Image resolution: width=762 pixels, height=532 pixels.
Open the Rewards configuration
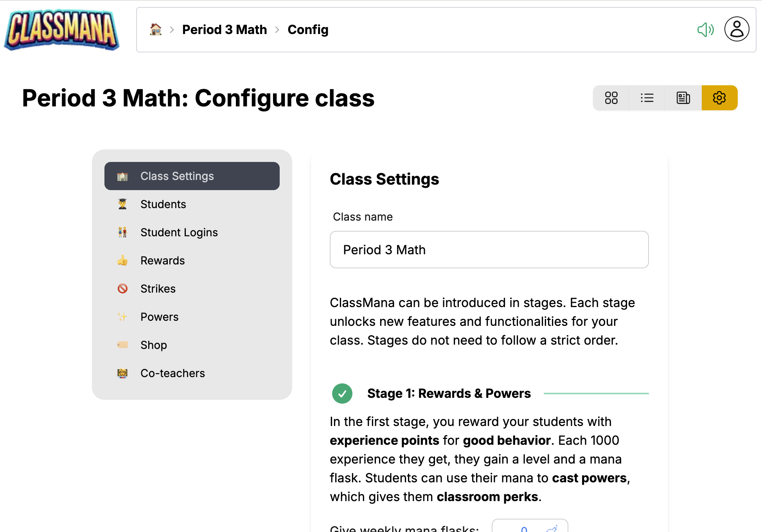point(162,261)
